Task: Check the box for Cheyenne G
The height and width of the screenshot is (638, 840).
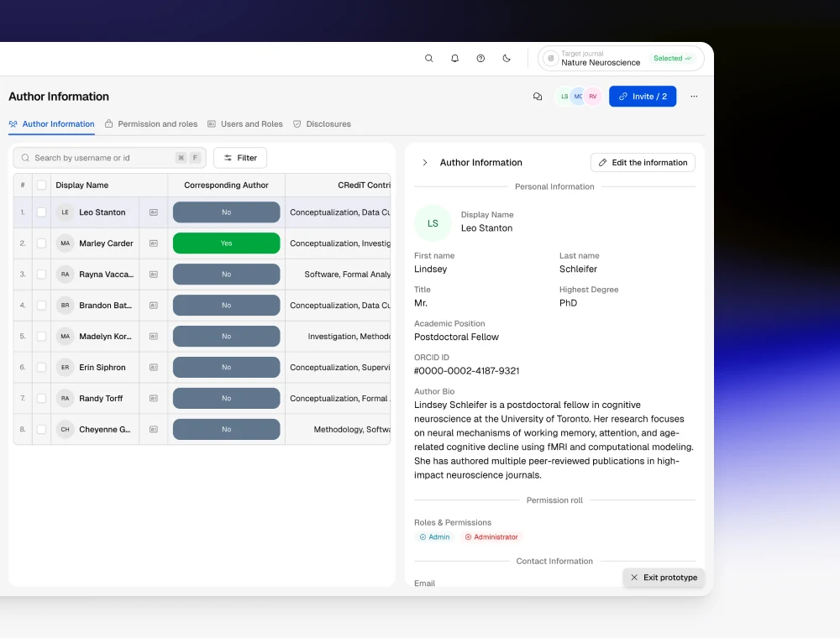Action: click(41, 430)
